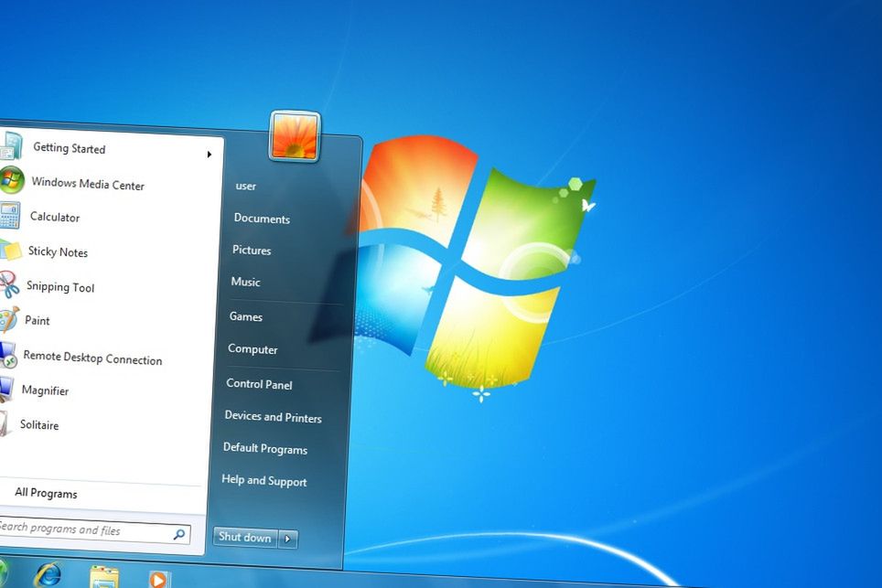Viewport: 882px width, 588px height.
Task: Click the Search programs and files box
Action: (92, 530)
